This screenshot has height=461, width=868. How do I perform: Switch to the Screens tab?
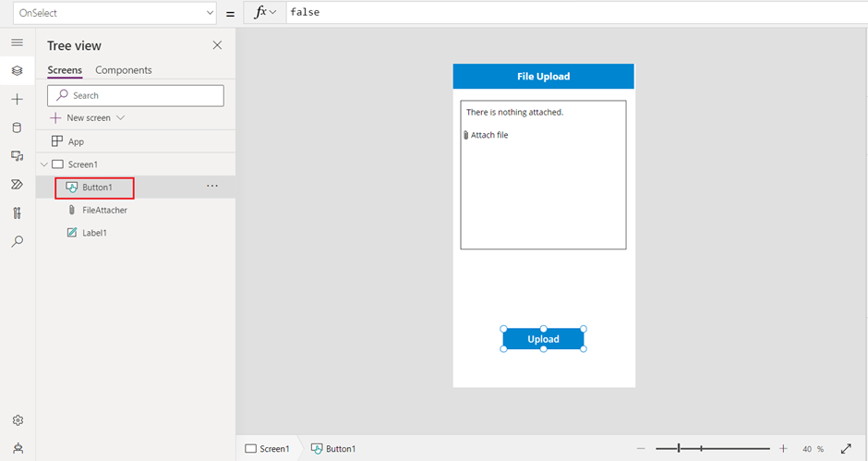(x=65, y=70)
